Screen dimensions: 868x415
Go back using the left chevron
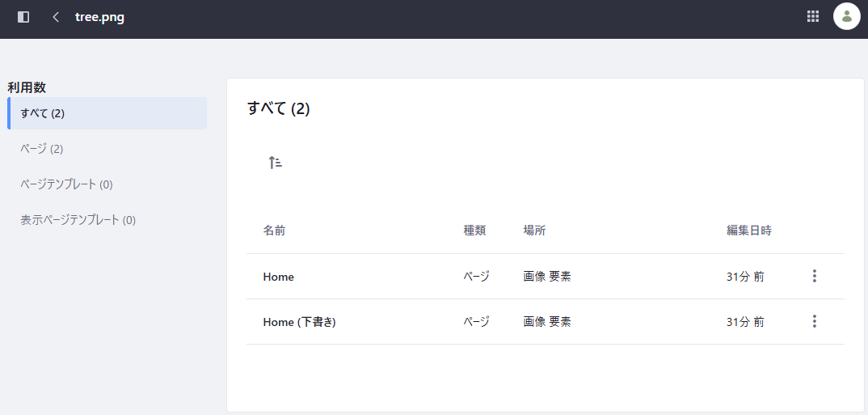pos(55,17)
